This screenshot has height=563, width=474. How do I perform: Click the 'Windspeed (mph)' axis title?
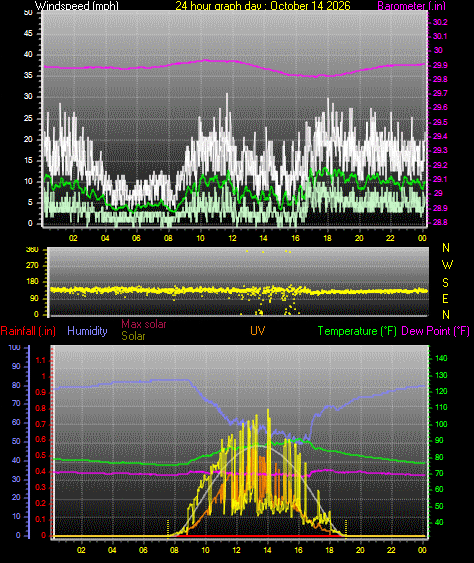click(x=76, y=5)
